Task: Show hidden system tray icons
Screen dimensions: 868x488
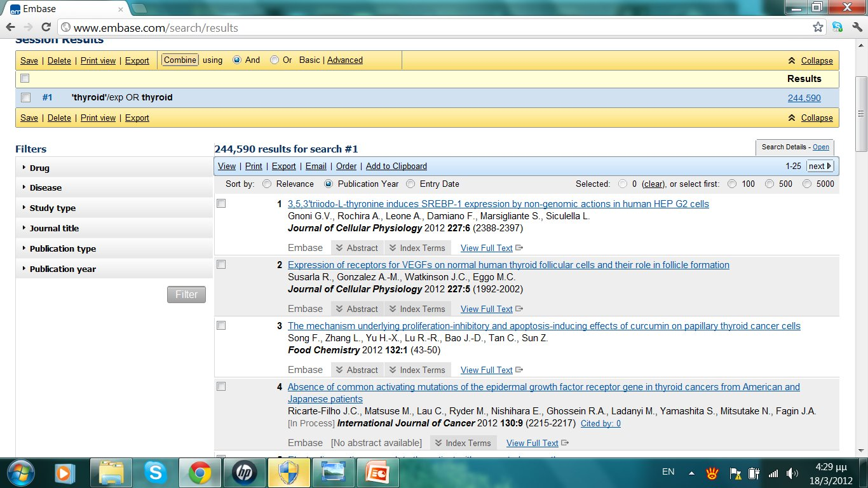Action: [692, 473]
